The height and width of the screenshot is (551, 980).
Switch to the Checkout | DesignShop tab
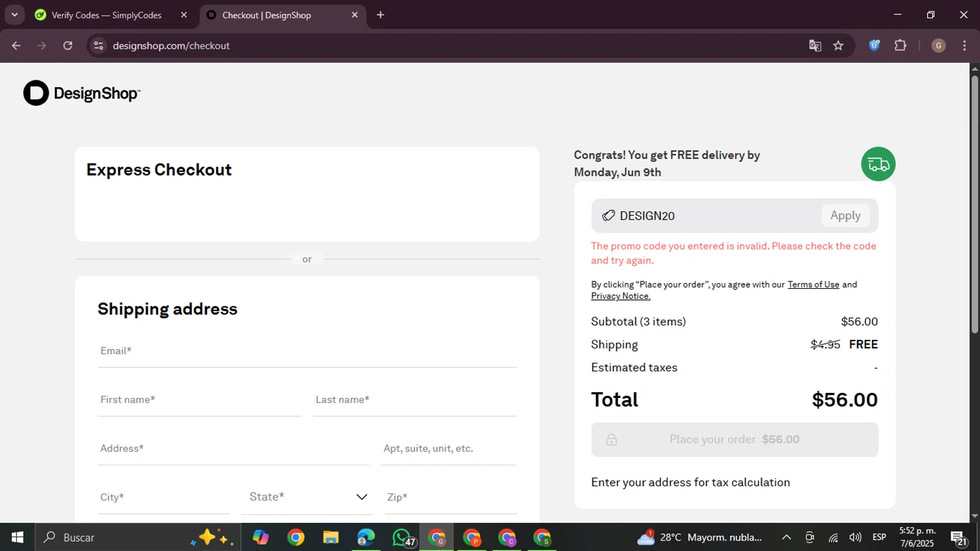coord(282,15)
